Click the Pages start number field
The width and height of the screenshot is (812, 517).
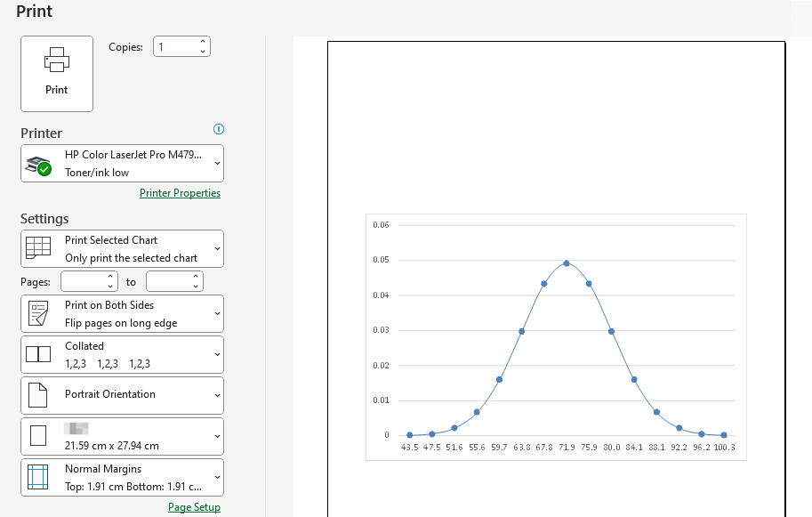tap(83, 282)
